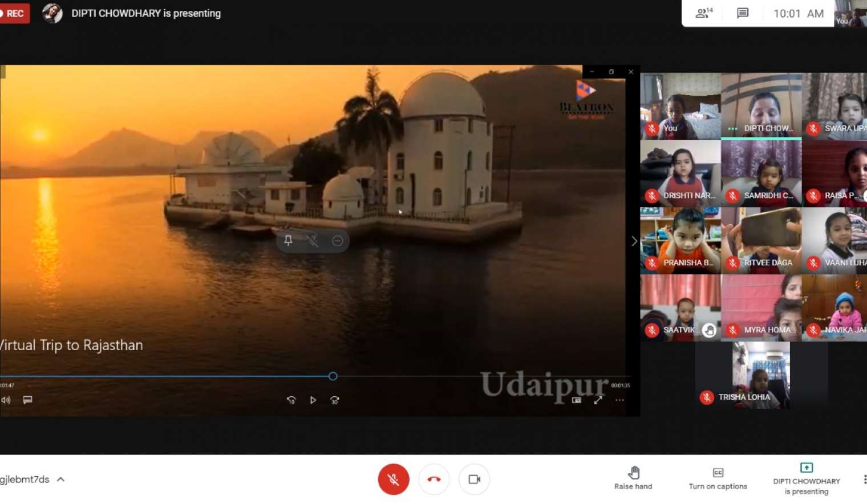Expand meeting details chevron beside meeting code

[x=60, y=479]
